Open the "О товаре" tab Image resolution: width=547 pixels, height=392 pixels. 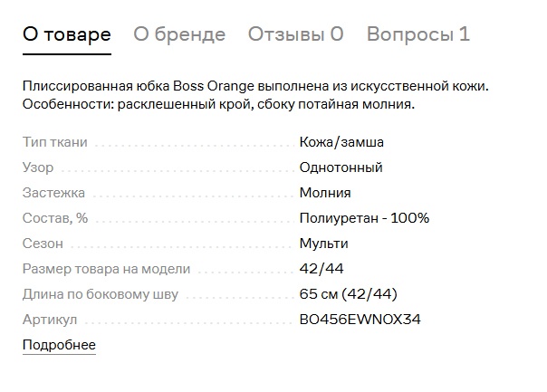(66, 35)
